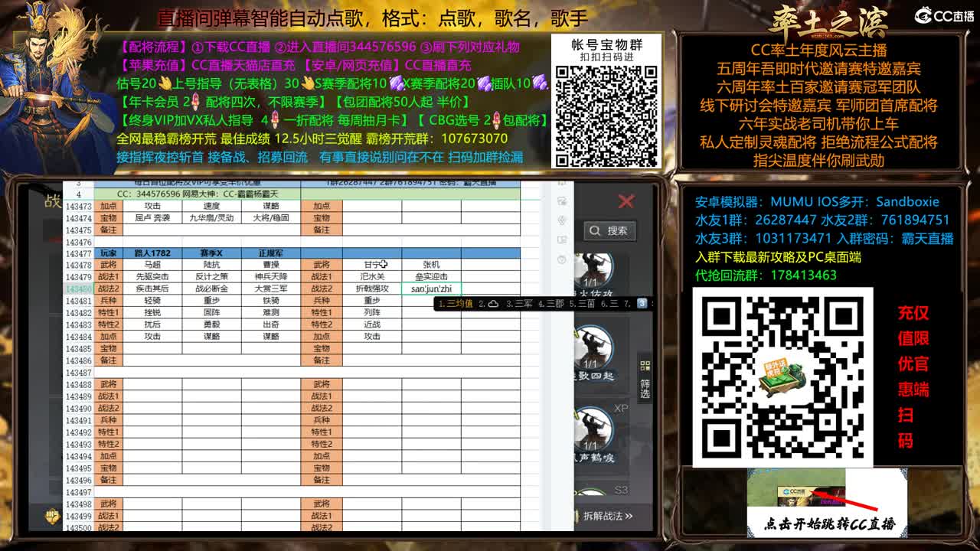This screenshot has height=551, width=980.
Task: Click the large QR code with green table icon
Action: click(x=782, y=377)
